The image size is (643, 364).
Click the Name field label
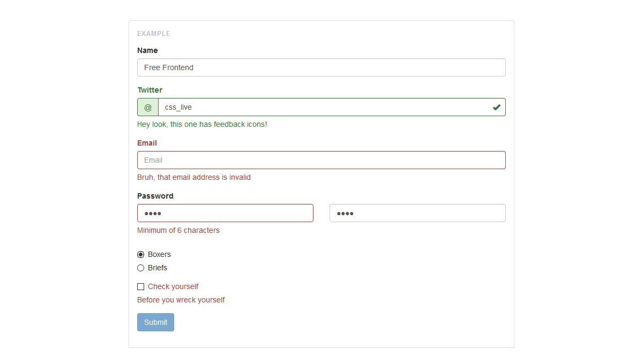[x=147, y=50]
